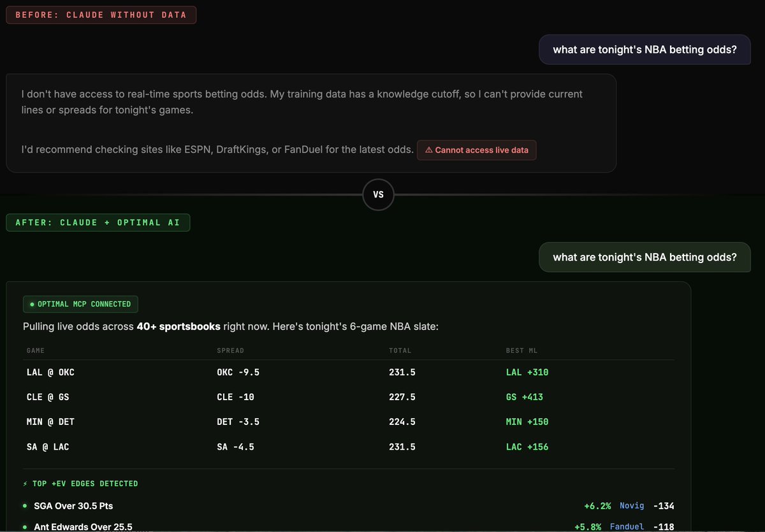
Task: Open the Fanduel sportsbook label
Action: (x=627, y=527)
